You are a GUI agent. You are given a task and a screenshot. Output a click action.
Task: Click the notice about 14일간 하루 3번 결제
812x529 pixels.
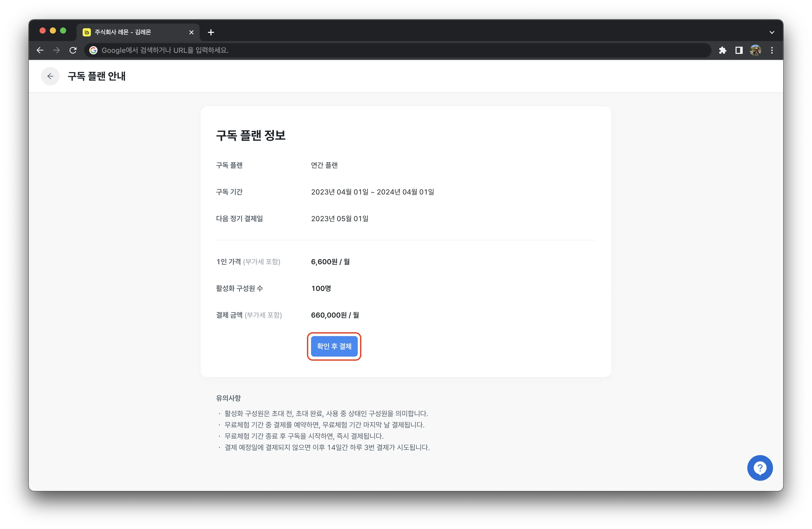click(x=327, y=447)
